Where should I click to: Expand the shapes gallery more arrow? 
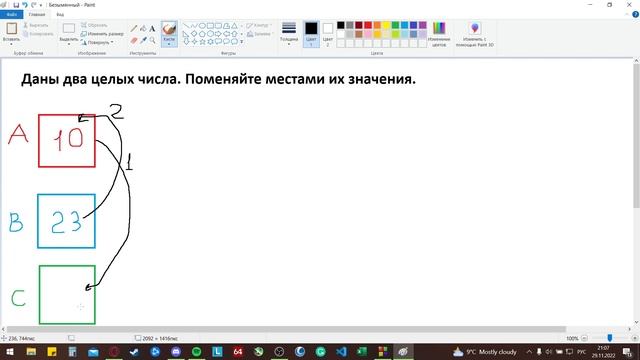[242, 42]
